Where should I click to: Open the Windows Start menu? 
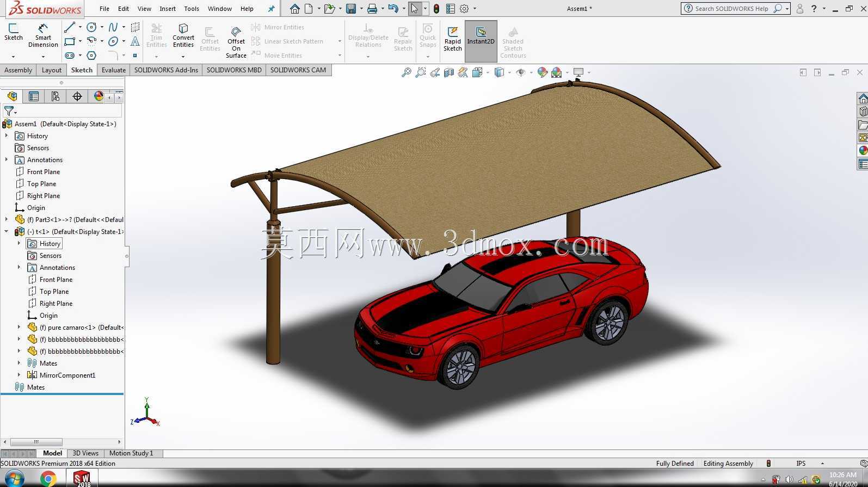click(15, 478)
